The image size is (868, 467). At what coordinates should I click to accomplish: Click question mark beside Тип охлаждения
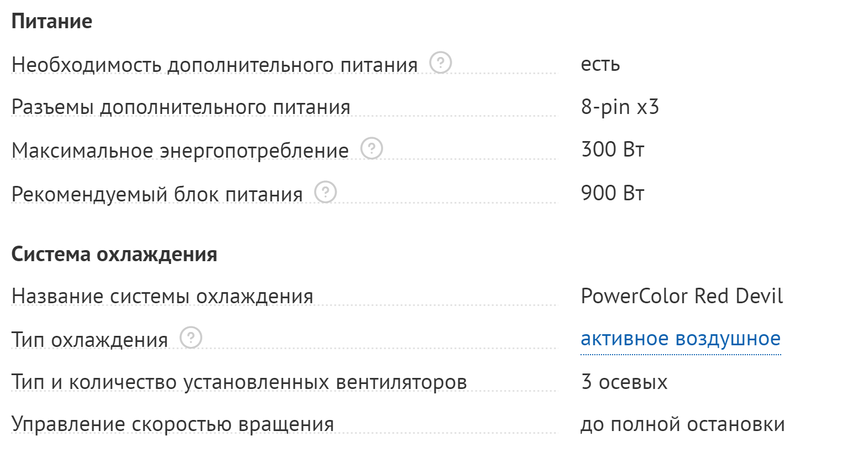coord(191,338)
